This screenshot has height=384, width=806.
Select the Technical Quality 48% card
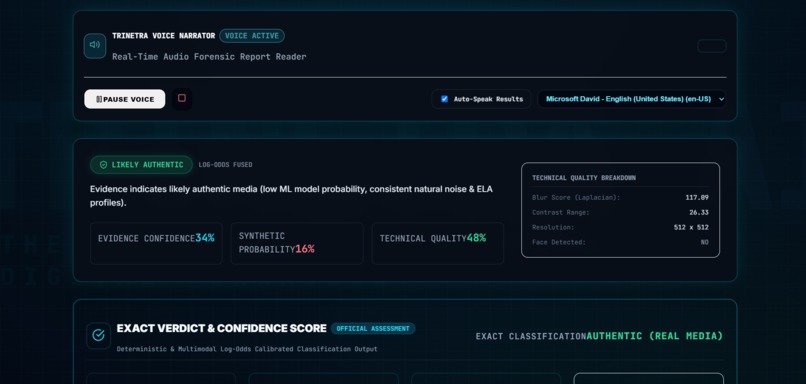438,243
